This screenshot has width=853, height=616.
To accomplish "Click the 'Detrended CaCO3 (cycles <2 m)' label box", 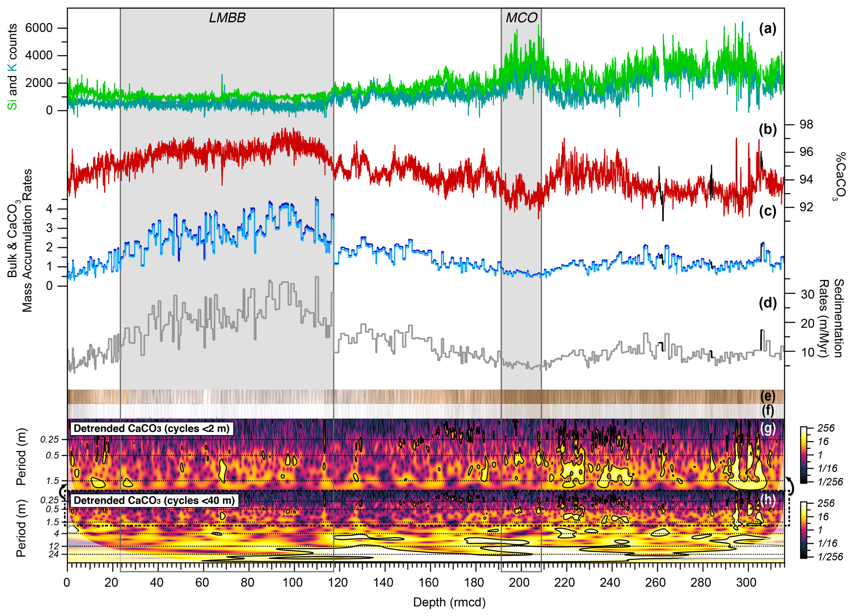I will pos(151,428).
